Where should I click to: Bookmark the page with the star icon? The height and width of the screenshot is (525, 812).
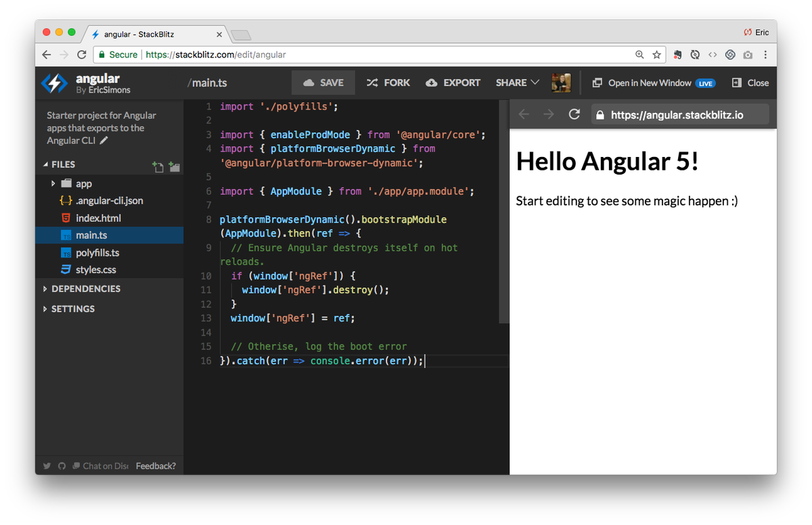(656, 55)
